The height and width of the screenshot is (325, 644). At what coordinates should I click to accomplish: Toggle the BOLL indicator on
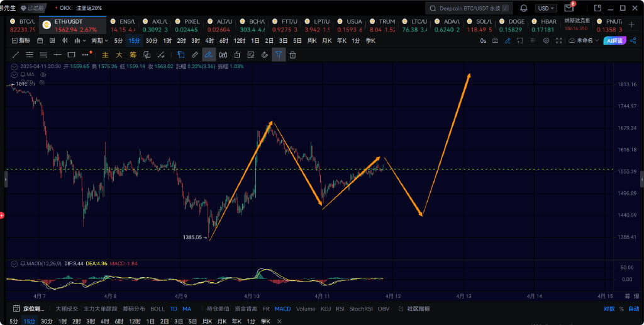click(157, 309)
